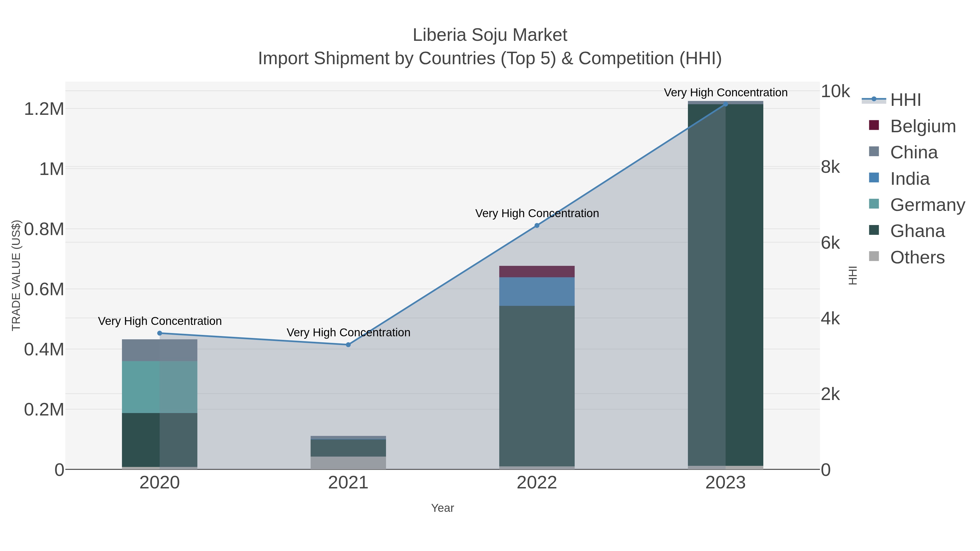Click the 2022 Belgium bar segment
The height and width of the screenshot is (551, 980).
tap(537, 272)
